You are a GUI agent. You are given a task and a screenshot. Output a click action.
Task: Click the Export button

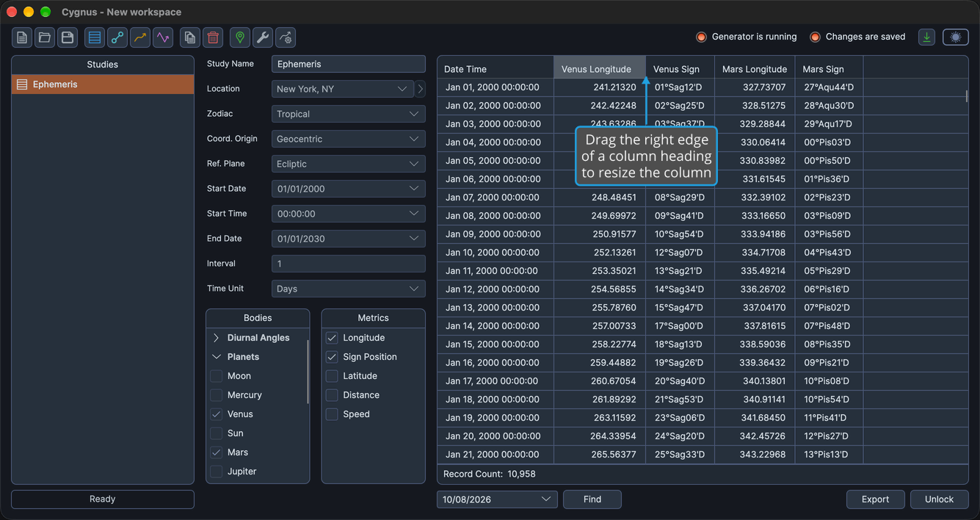(x=875, y=499)
